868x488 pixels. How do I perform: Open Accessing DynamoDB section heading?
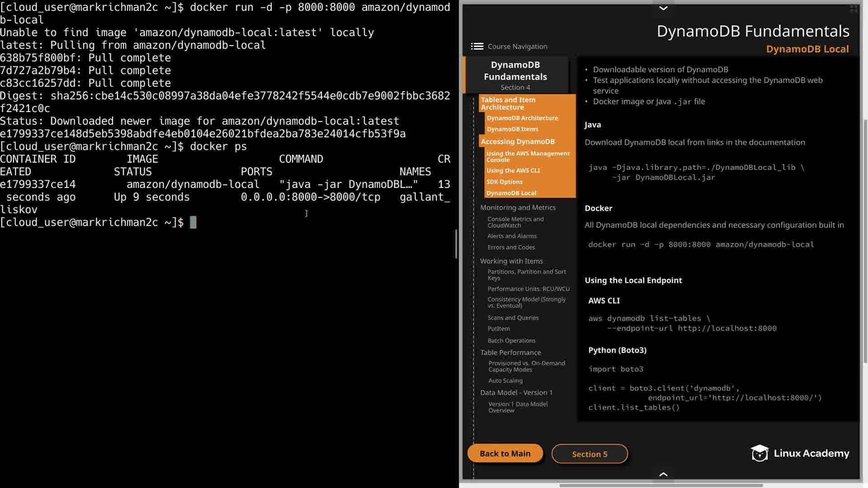[518, 141]
